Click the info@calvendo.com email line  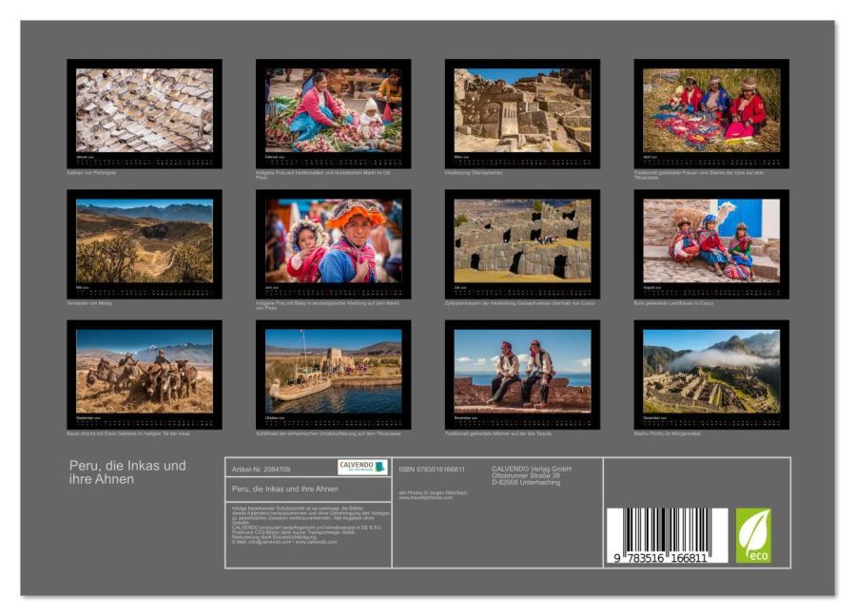[x=284, y=542]
